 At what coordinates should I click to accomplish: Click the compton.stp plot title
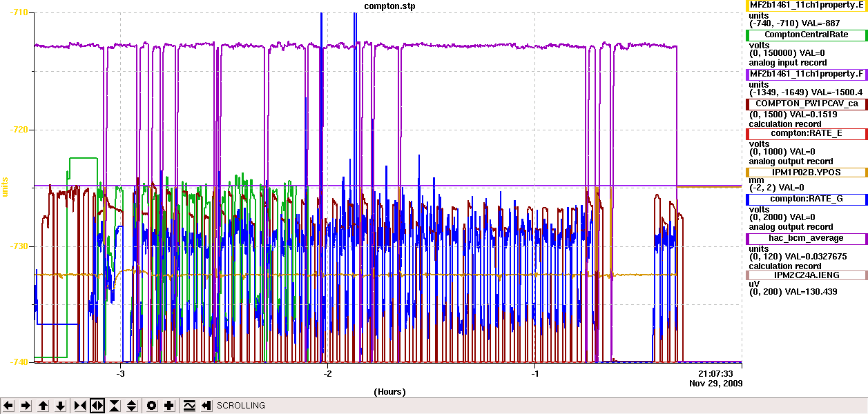tap(390, 6)
